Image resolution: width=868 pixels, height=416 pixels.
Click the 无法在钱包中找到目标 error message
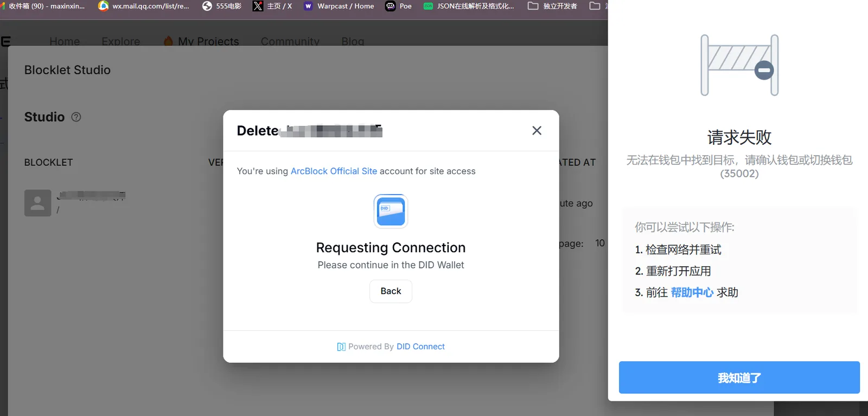click(x=739, y=167)
